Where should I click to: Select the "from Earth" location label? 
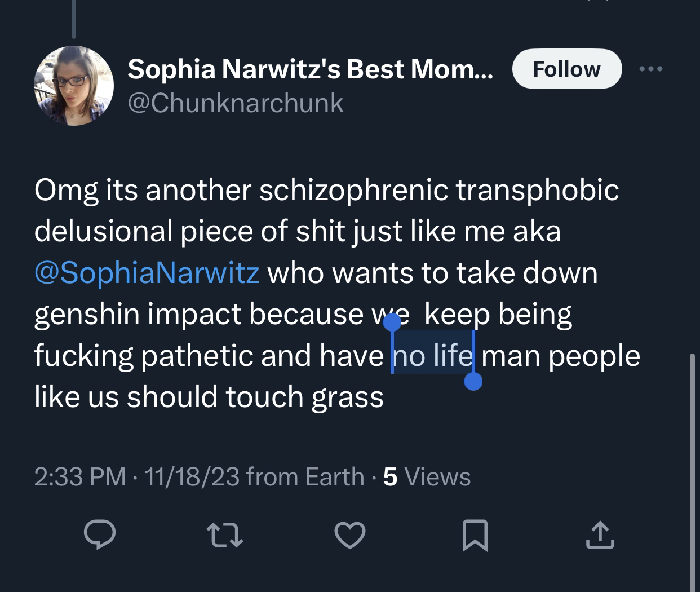click(x=305, y=477)
